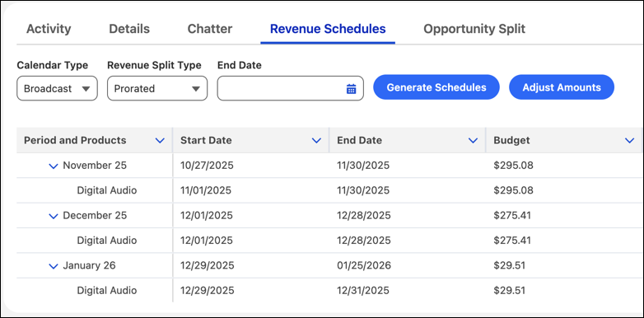Click the Adjust Amounts button

[562, 87]
